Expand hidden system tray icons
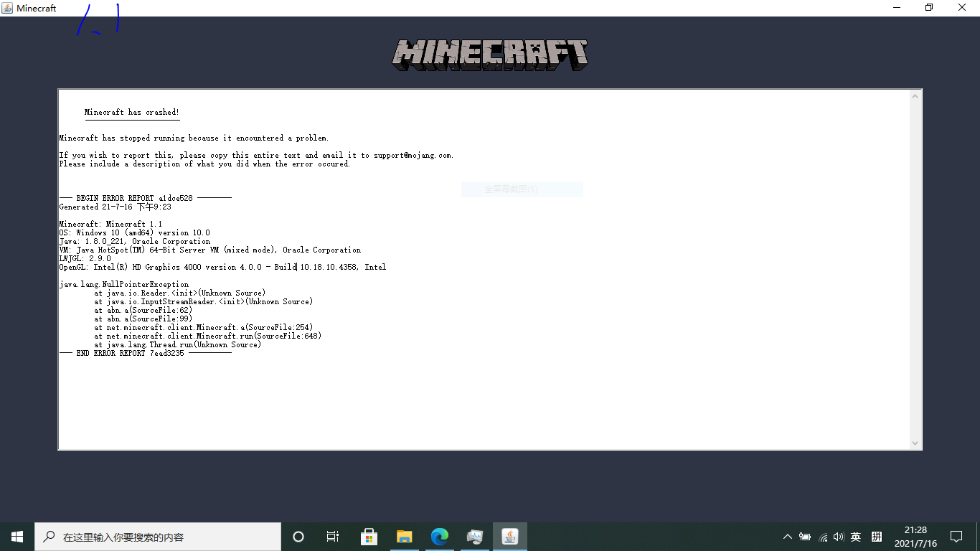 pyautogui.click(x=788, y=536)
